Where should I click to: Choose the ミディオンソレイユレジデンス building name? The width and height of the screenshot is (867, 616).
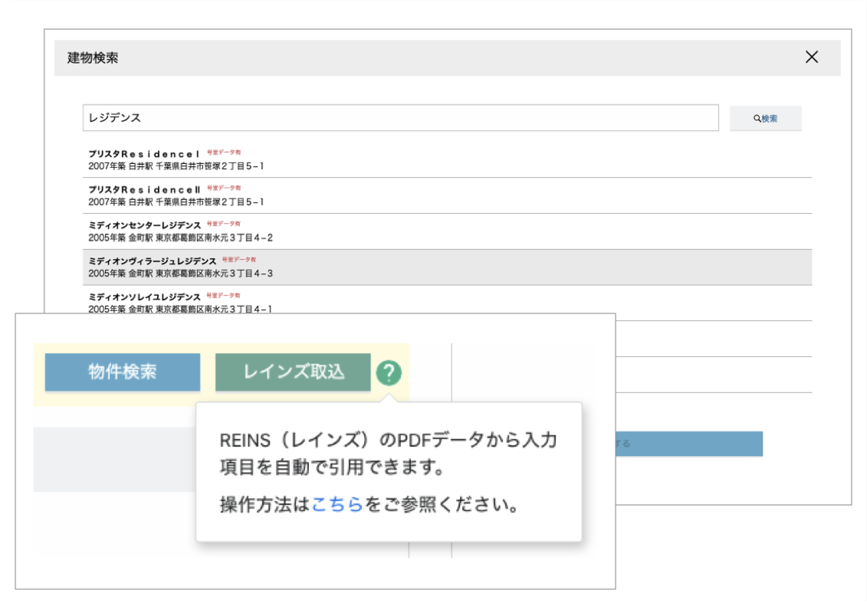coord(144,297)
